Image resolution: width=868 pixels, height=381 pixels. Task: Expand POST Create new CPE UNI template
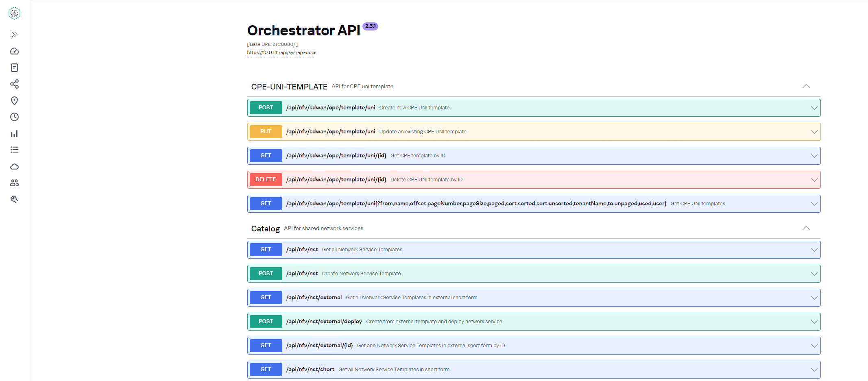click(x=534, y=108)
